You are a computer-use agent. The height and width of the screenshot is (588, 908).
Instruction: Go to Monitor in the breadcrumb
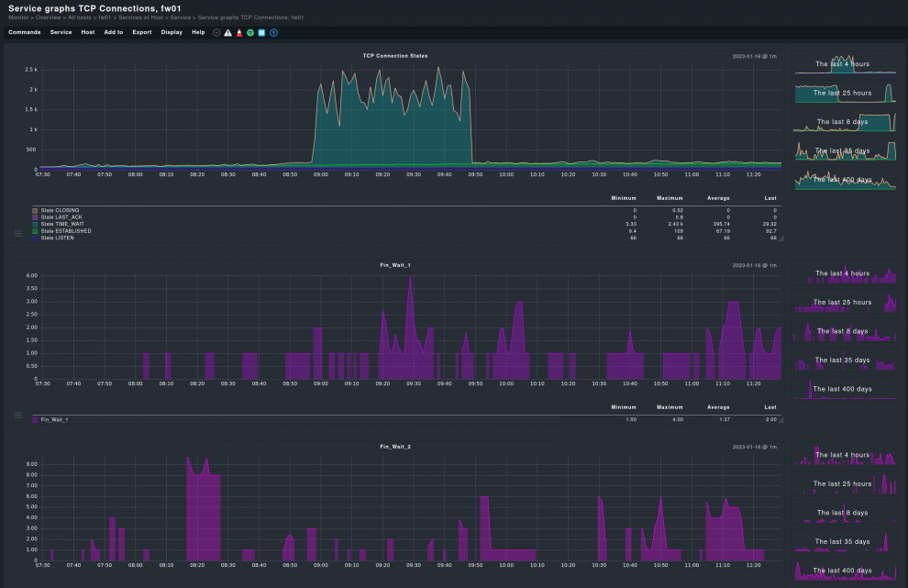pos(18,17)
